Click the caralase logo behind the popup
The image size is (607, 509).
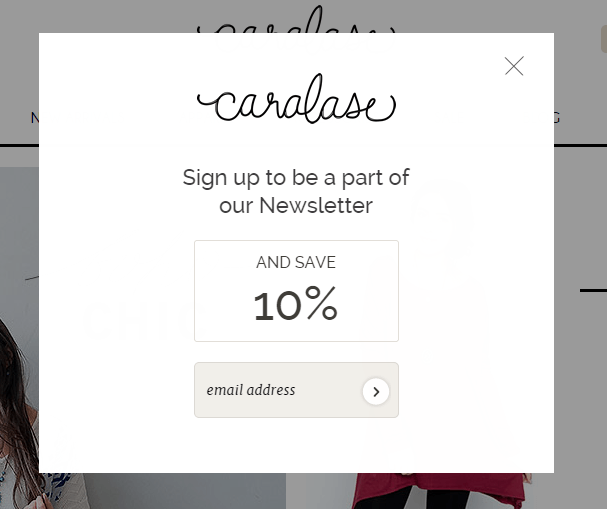point(296,20)
